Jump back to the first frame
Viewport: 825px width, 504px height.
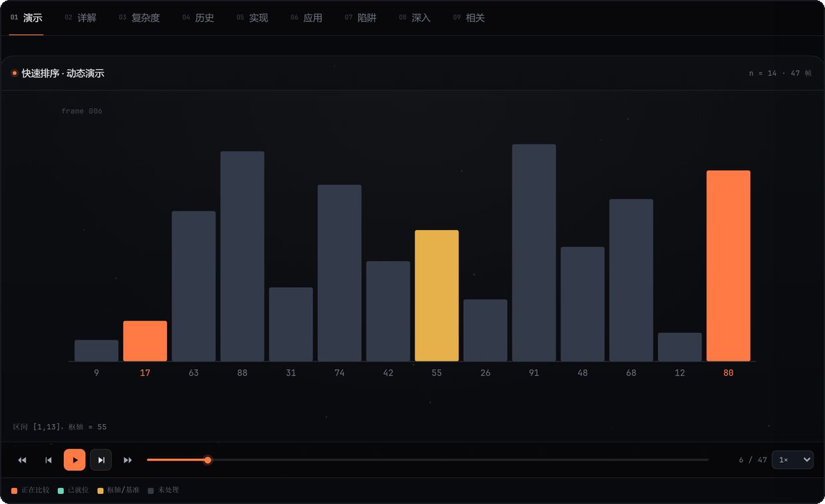point(22,460)
